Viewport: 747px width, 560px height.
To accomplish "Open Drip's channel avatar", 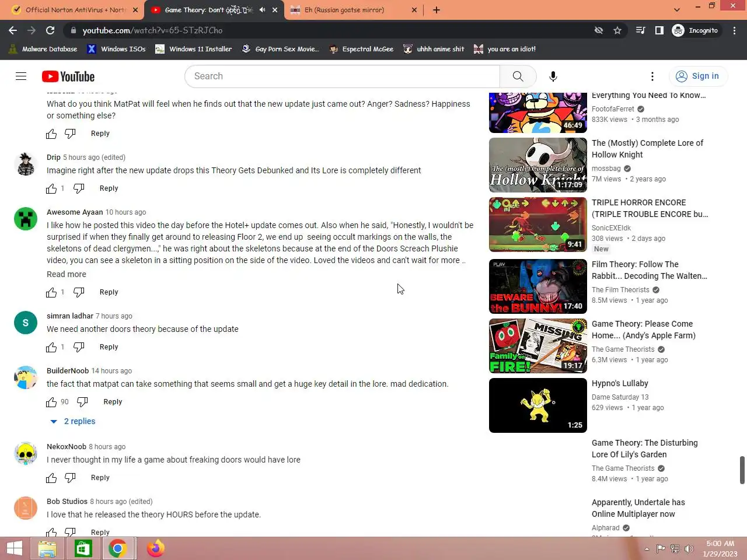I will pos(26,164).
